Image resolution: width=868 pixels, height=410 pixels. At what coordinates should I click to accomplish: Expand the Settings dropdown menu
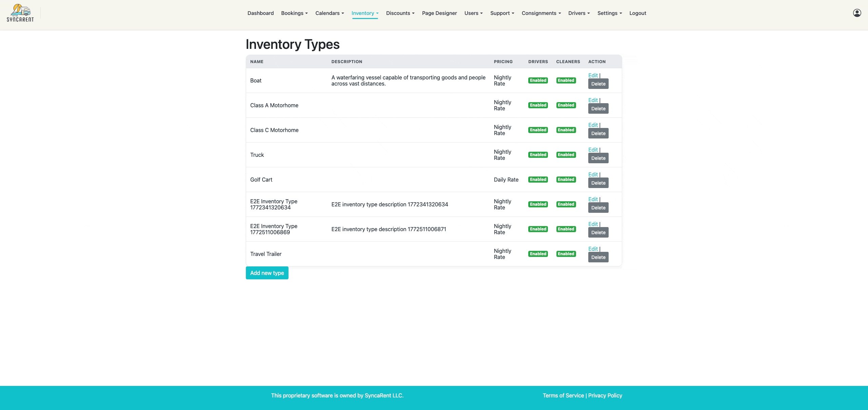click(610, 13)
